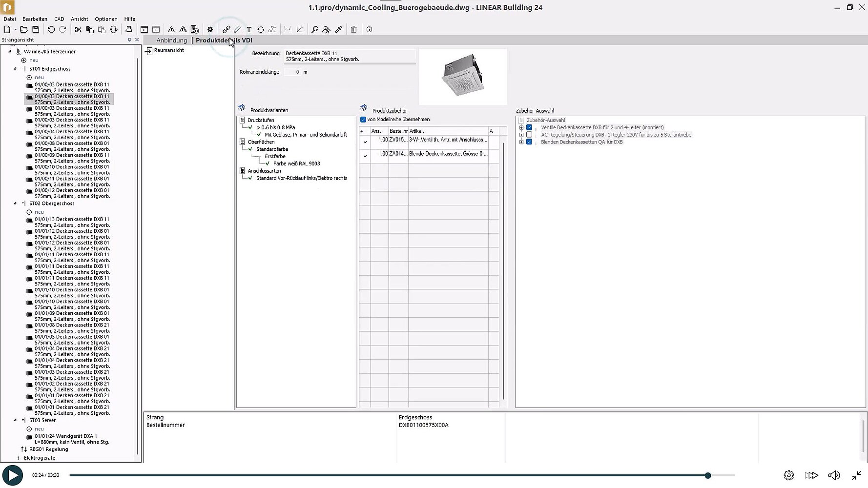Click the undo arrow in toolbar
Viewport: 868px width, 488px height.
(x=51, y=30)
